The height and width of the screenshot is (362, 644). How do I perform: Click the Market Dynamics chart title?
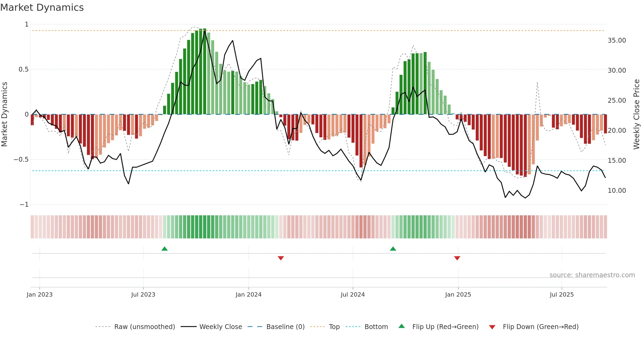[x=42, y=8]
